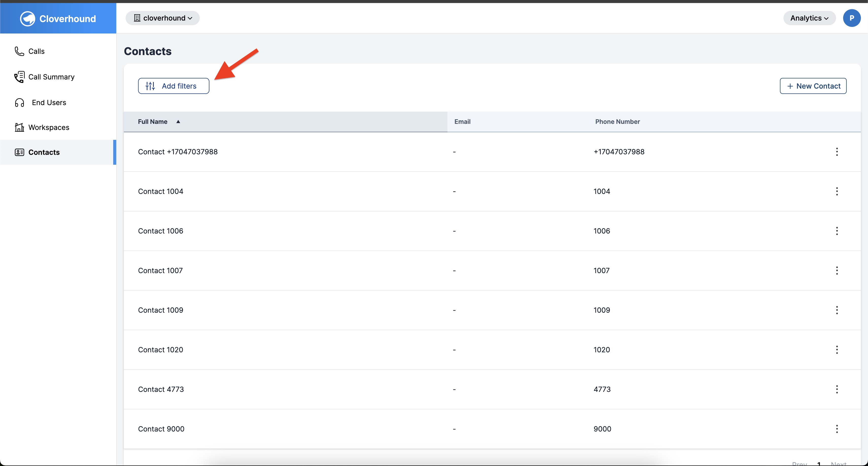Click the New Contact button
The width and height of the screenshot is (868, 466).
[813, 86]
